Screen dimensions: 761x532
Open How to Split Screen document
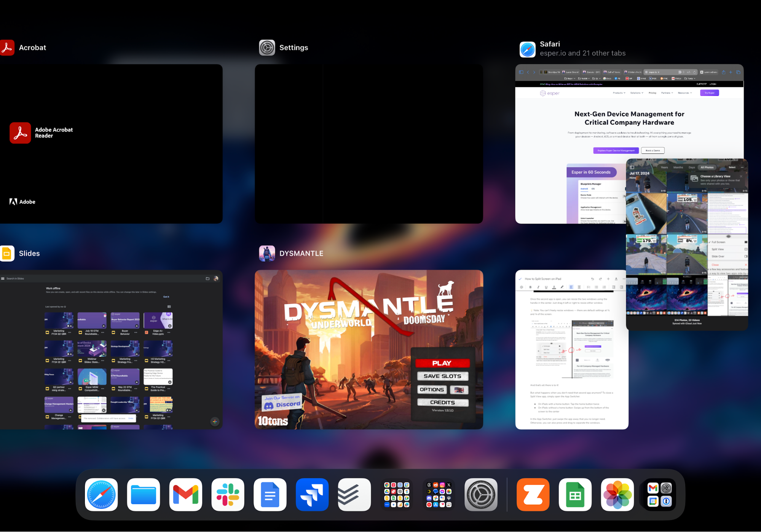click(571, 349)
